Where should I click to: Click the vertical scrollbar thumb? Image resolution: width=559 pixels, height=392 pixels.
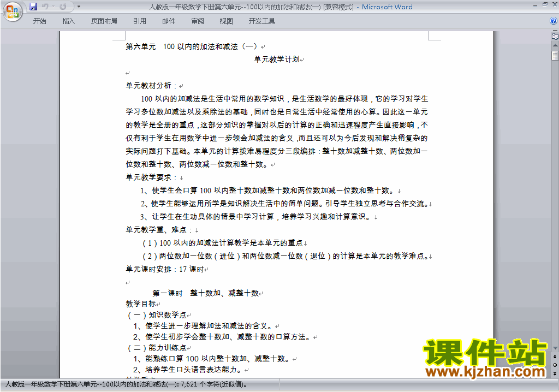point(555,56)
